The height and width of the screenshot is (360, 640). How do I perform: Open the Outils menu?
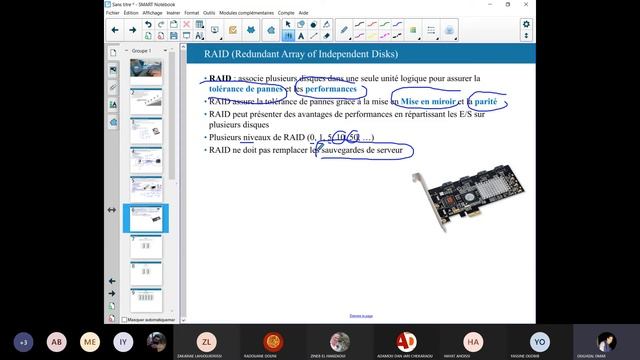click(x=209, y=13)
